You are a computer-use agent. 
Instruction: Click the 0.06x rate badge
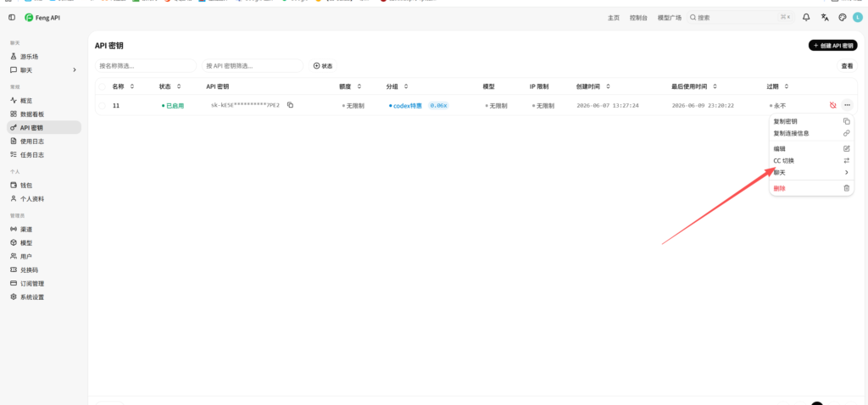(x=438, y=105)
